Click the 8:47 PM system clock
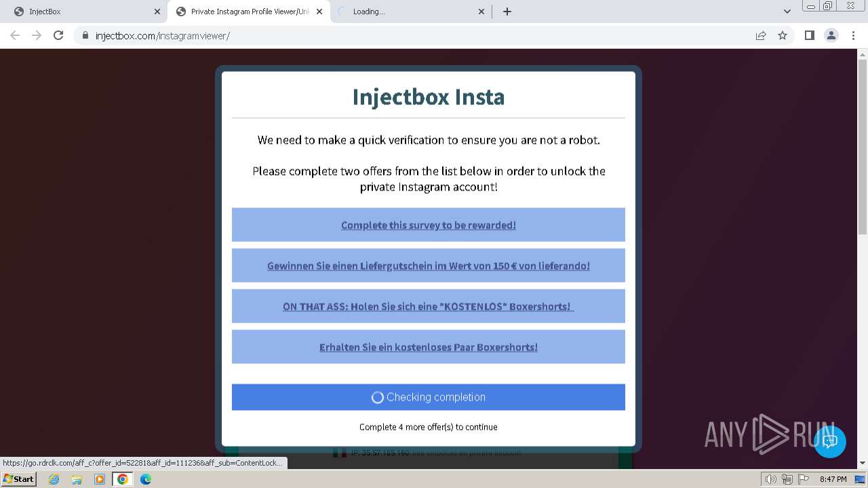The image size is (868, 488). coord(833,479)
